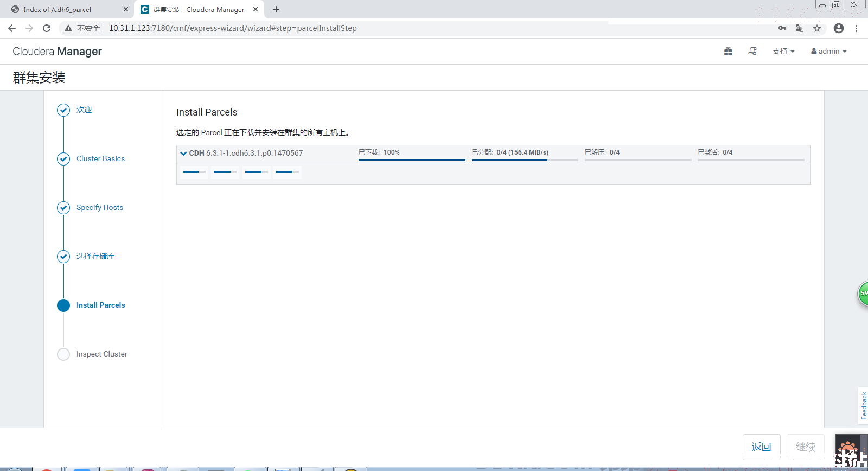Click the third host progress indicator
The image size is (868, 471).
click(x=257, y=172)
